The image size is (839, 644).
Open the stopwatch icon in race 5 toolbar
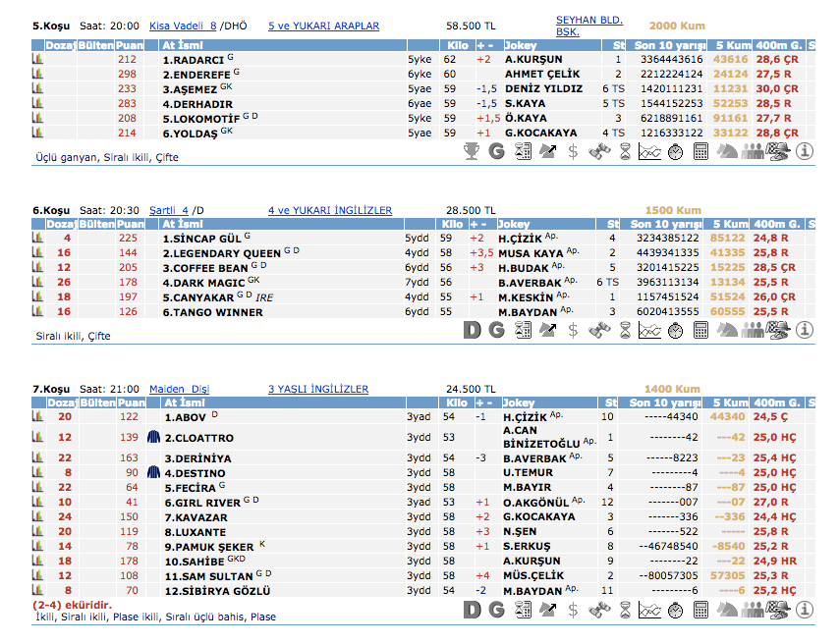tap(676, 151)
